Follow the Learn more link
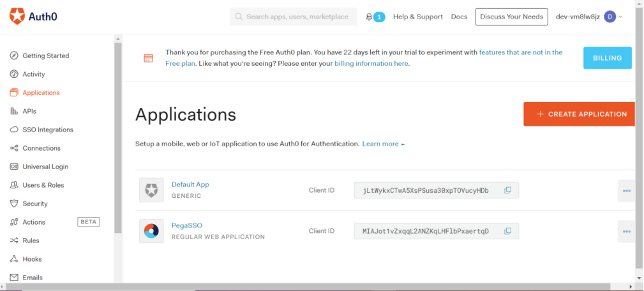 (x=384, y=144)
